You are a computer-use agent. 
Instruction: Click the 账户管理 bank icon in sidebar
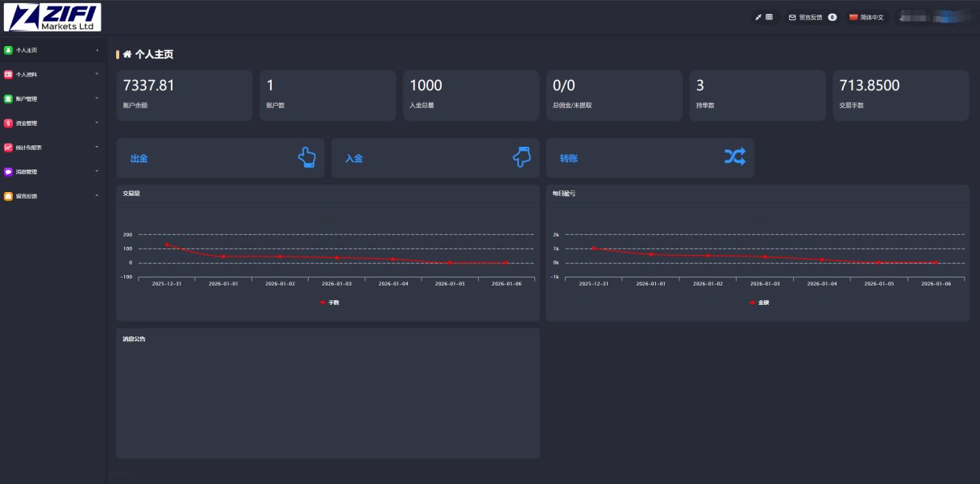click(x=8, y=99)
